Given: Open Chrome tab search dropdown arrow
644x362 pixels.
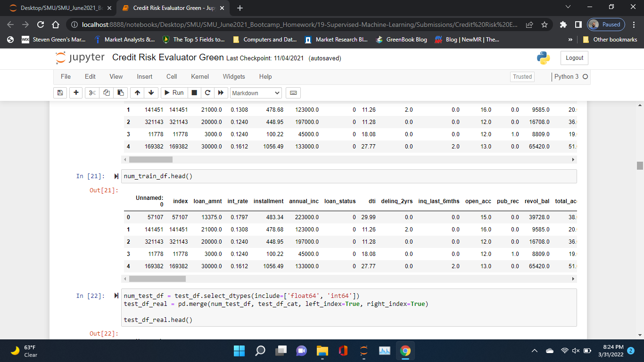Looking at the screenshot, I should [x=567, y=7].
